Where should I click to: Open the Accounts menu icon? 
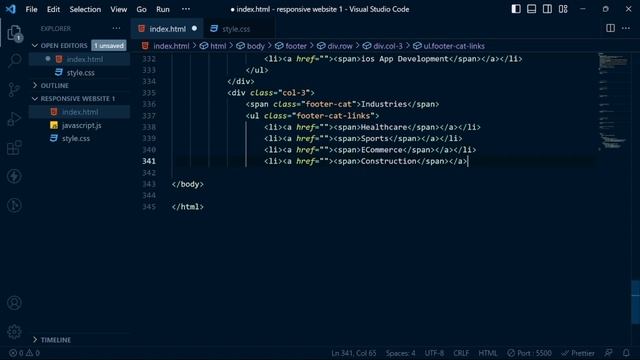point(14,303)
